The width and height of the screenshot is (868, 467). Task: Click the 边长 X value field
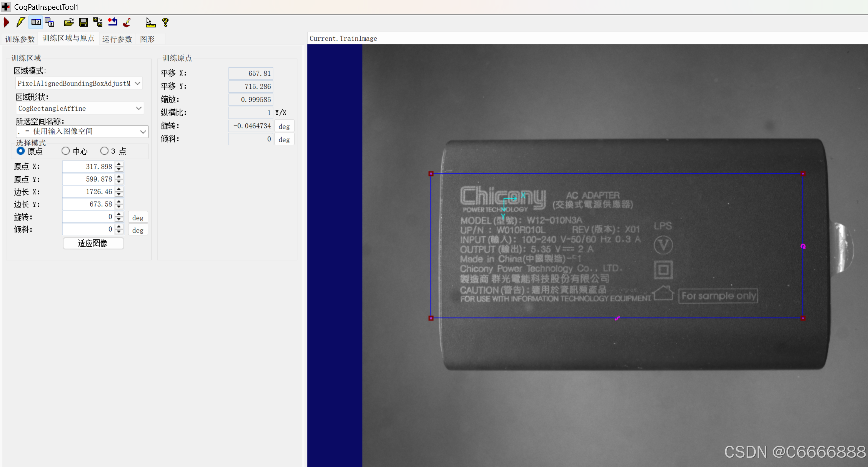[x=89, y=191]
